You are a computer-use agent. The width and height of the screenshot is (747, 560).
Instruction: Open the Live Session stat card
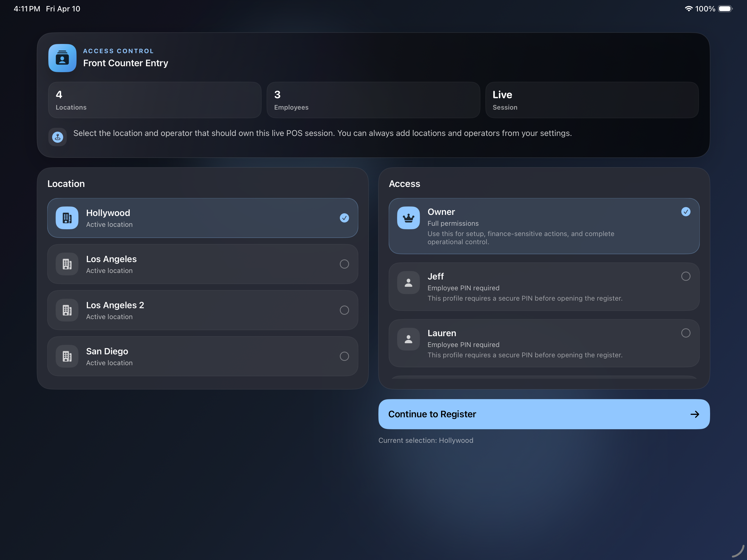click(592, 100)
